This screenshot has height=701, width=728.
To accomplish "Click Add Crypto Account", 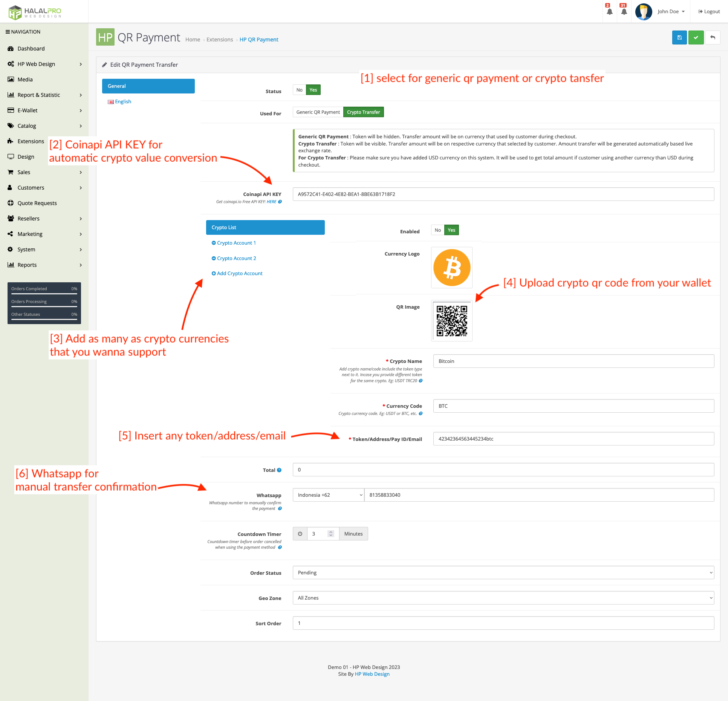I will 239,273.
